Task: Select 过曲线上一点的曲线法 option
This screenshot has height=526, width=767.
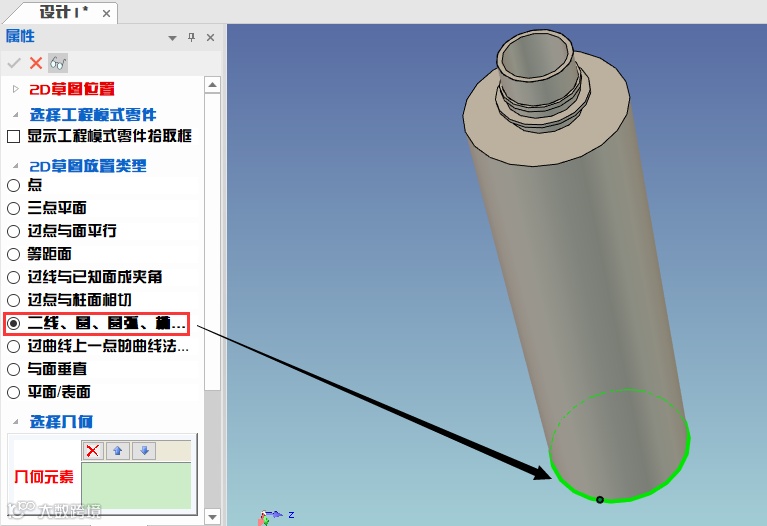Action: (14, 346)
